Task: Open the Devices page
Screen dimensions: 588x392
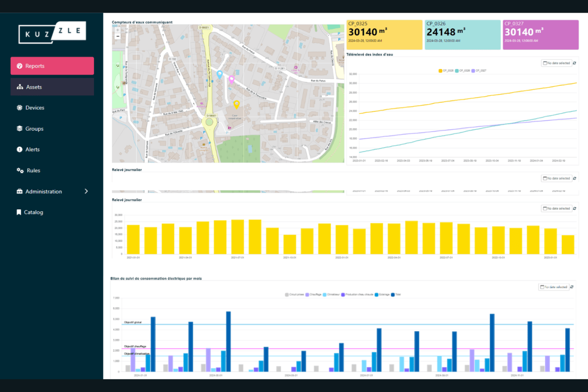Action: [35, 107]
